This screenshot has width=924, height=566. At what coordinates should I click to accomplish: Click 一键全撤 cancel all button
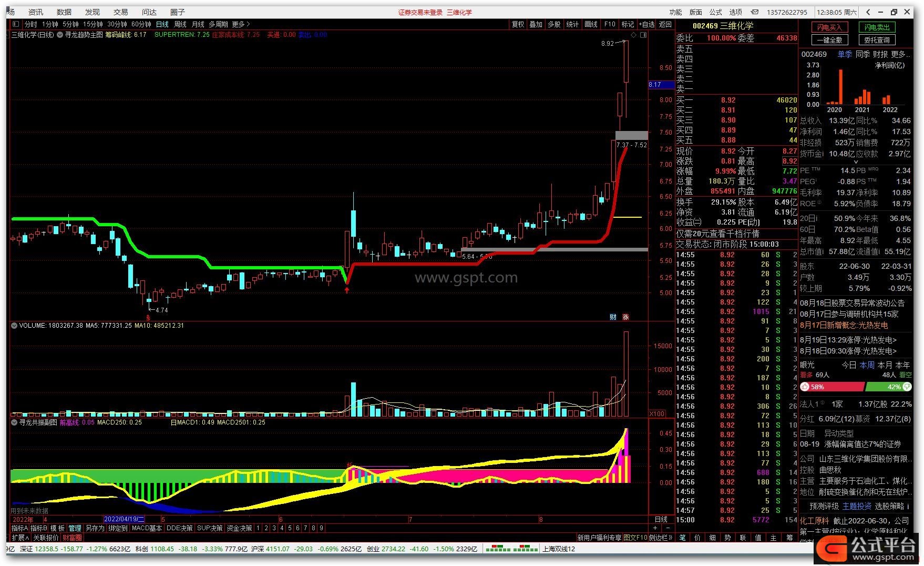[x=829, y=40]
